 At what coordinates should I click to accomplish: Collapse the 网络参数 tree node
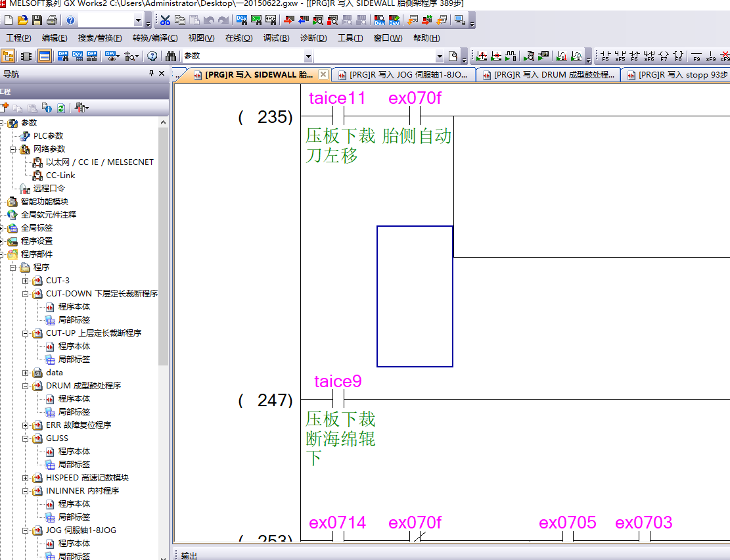point(13,149)
